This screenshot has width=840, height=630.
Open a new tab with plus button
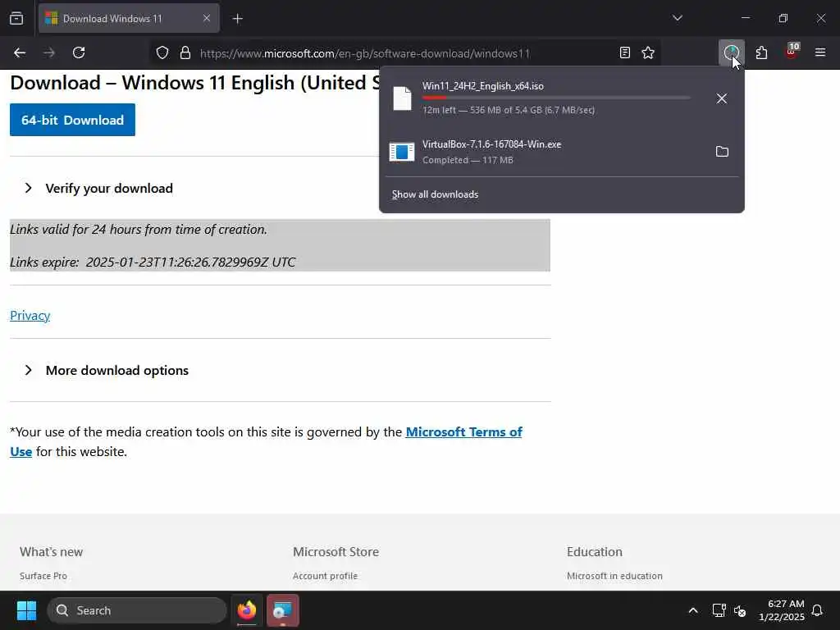click(x=238, y=19)
